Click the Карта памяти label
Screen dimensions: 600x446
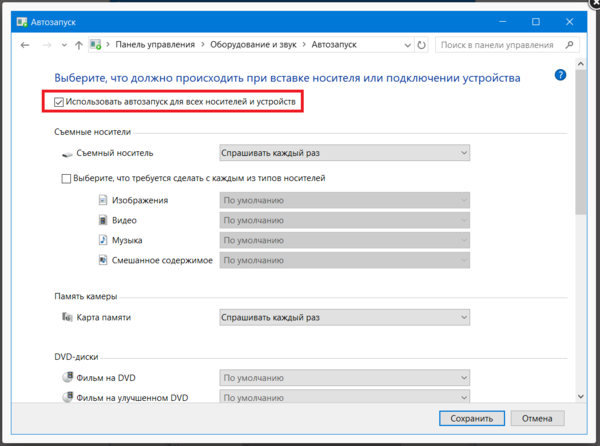coord(104,317)
